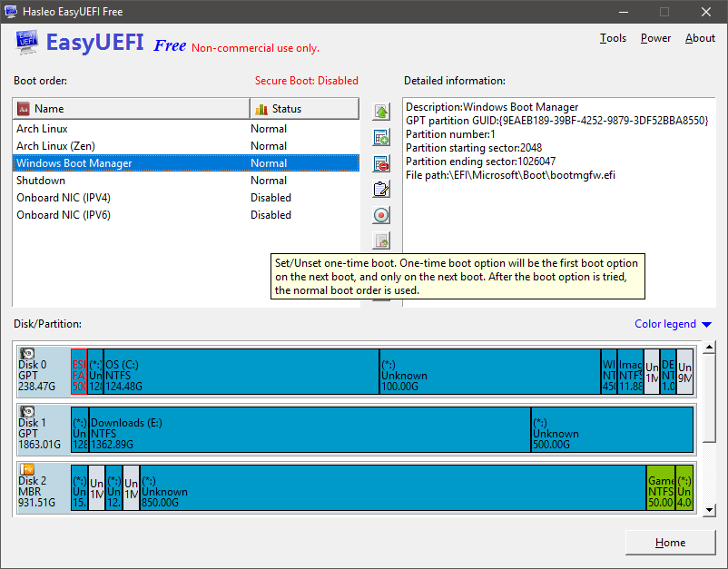Open the About menu

pos(700,38)
